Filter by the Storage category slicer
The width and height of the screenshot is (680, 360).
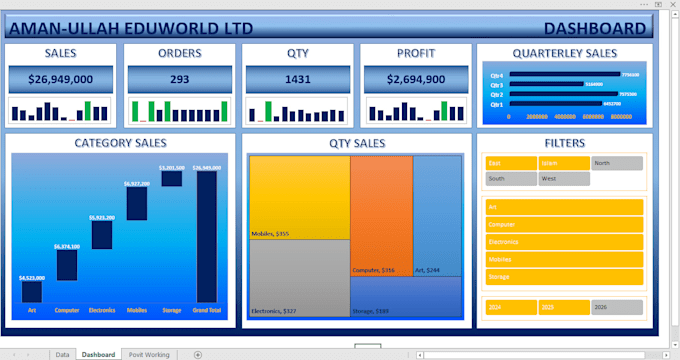pyautogui.click(x=564, y=277)
